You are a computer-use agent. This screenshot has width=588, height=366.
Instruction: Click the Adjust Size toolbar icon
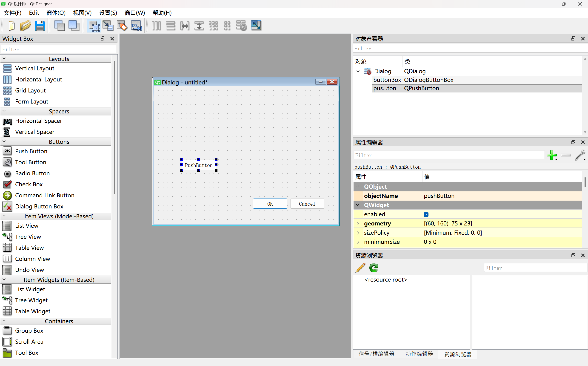(x=256, y=26)
